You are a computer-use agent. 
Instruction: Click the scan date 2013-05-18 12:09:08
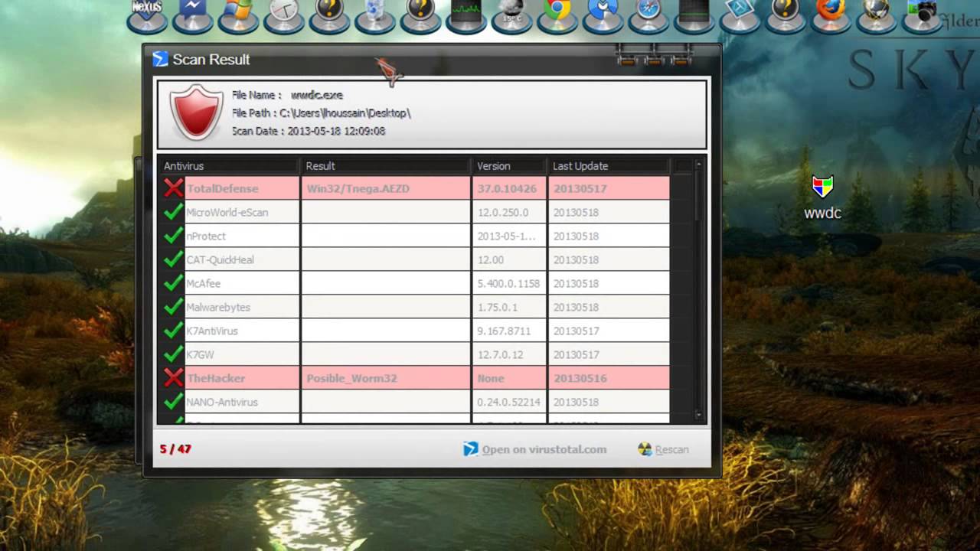point(337,131)
